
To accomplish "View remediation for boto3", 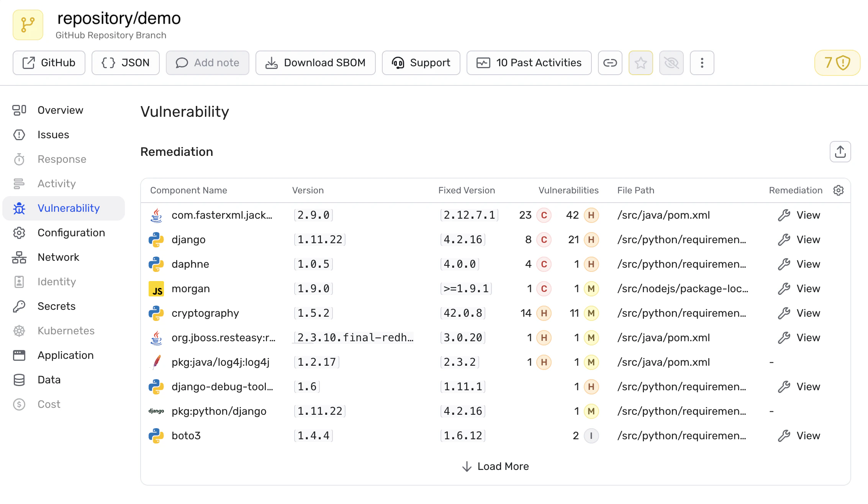I will 799,436.
